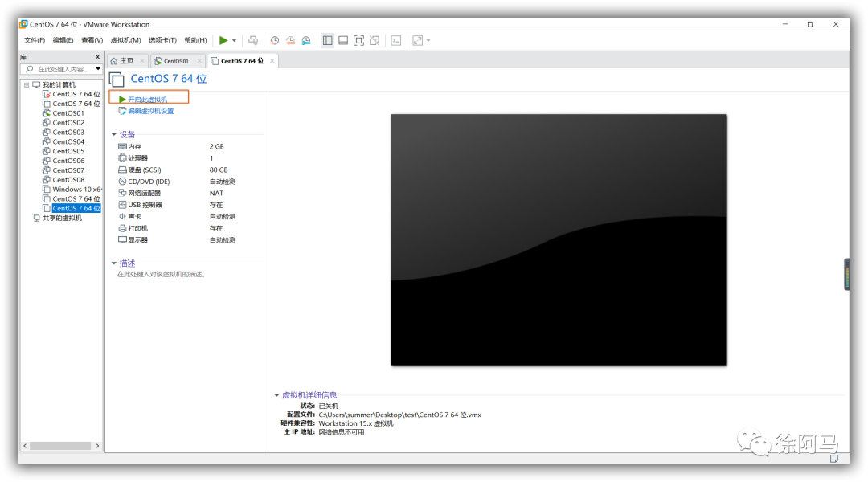The width and height of the screenshot is (868, 482).
Task: Click the black VM screen preview
Action: pyautogui.click(x=559, y=239)
